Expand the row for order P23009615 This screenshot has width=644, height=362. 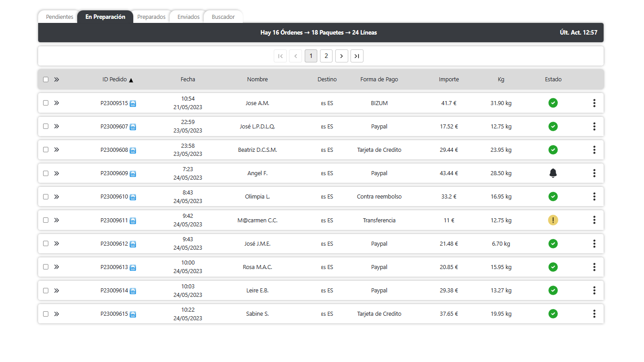(57, 313)
